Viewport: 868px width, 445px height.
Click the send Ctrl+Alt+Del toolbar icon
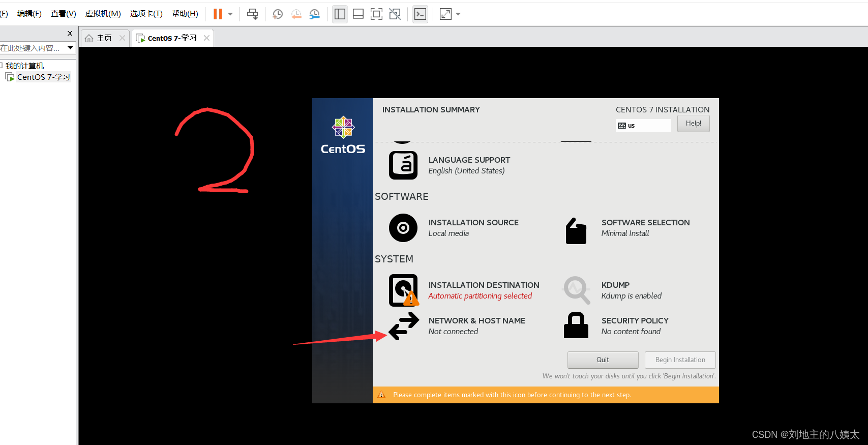coord(252,14)
